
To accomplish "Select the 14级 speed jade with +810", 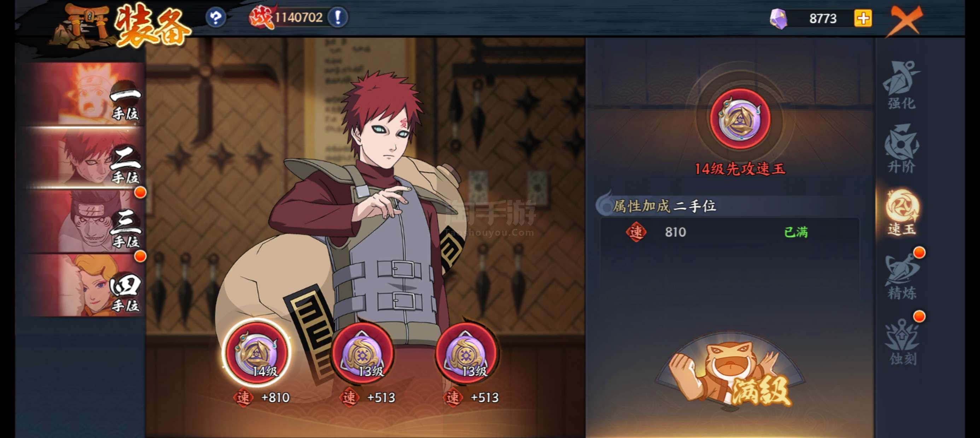I will click(x=256, y=353).
